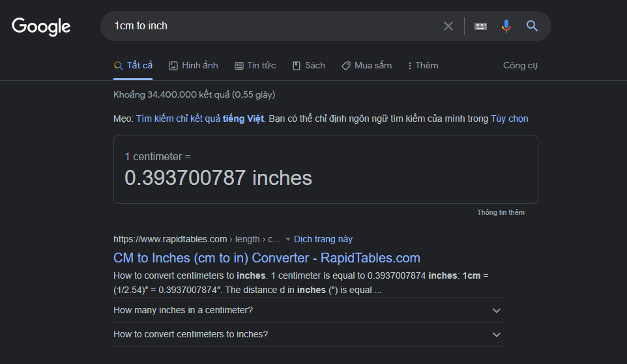The width and height of the screenshot is (627, 364).
Task: Click Thông tin thêm below the converter
Action: 501,212
